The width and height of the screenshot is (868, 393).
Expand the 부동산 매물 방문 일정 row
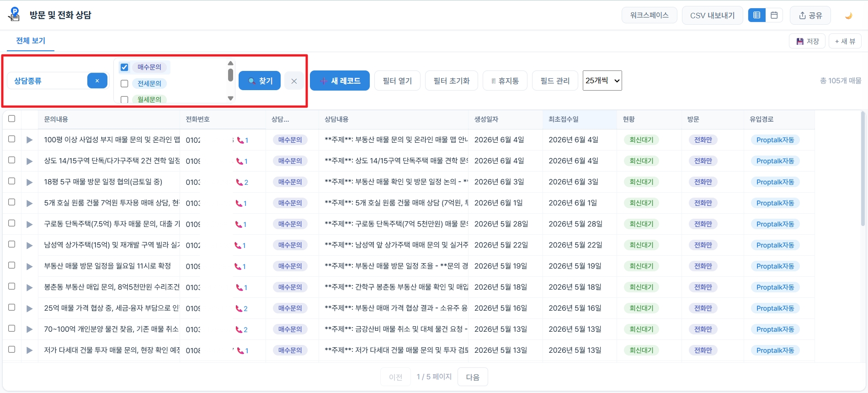pos(29,266)
